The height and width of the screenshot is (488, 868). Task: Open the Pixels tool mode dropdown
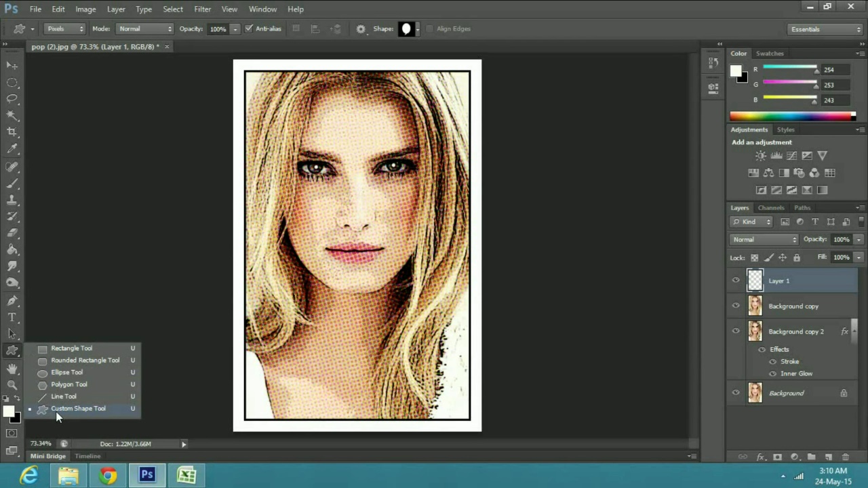pos(65,28)
